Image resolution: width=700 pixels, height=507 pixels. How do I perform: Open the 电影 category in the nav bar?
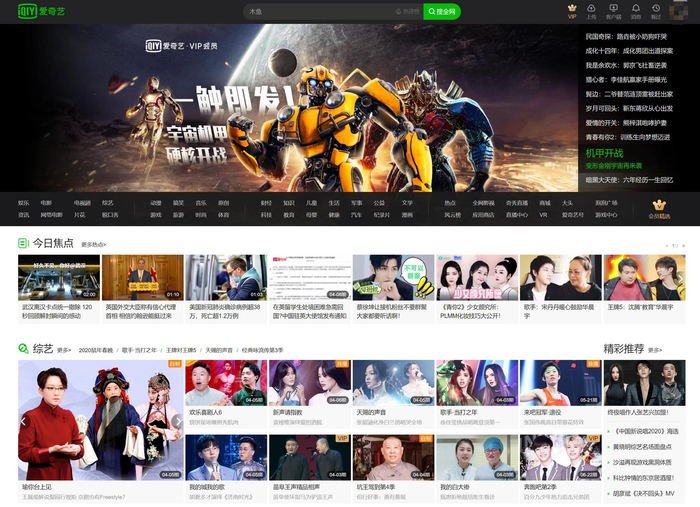tap(46, 203)
